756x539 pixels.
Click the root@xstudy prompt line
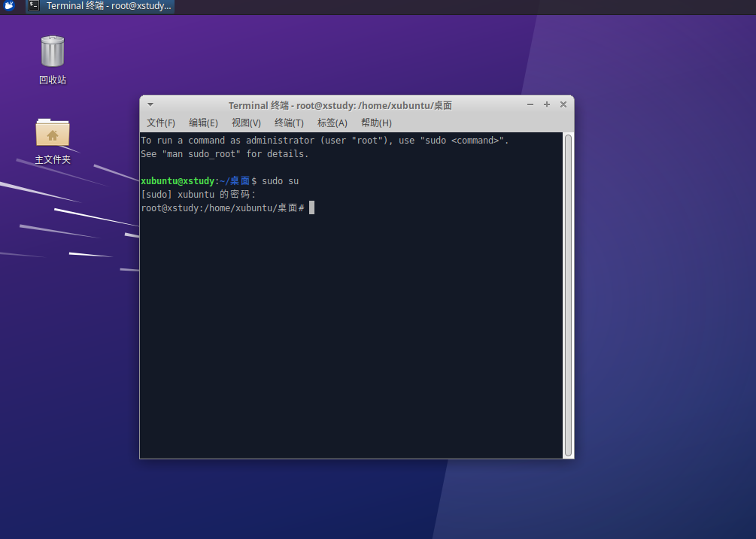tap(223, 208)
